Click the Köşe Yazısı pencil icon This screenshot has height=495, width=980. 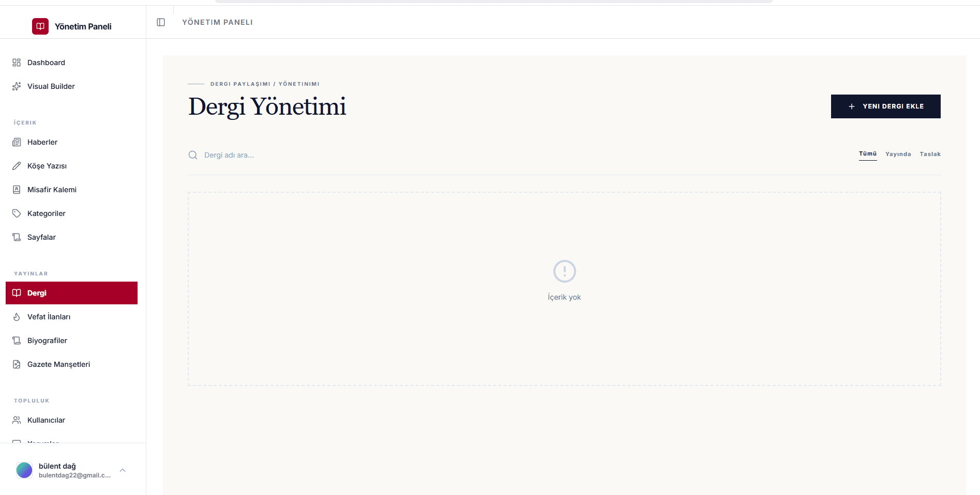[x=17, y=166]
